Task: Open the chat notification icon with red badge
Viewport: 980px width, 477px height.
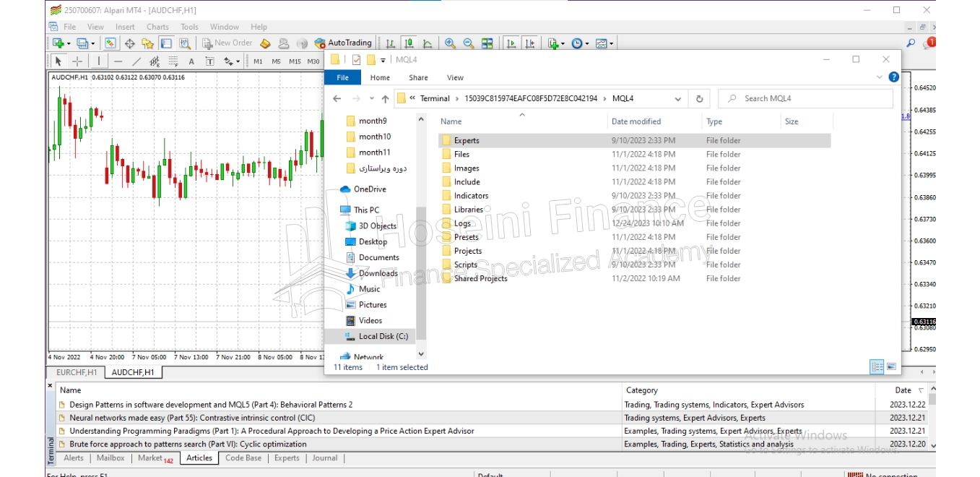Action: [x=929, y=43]
